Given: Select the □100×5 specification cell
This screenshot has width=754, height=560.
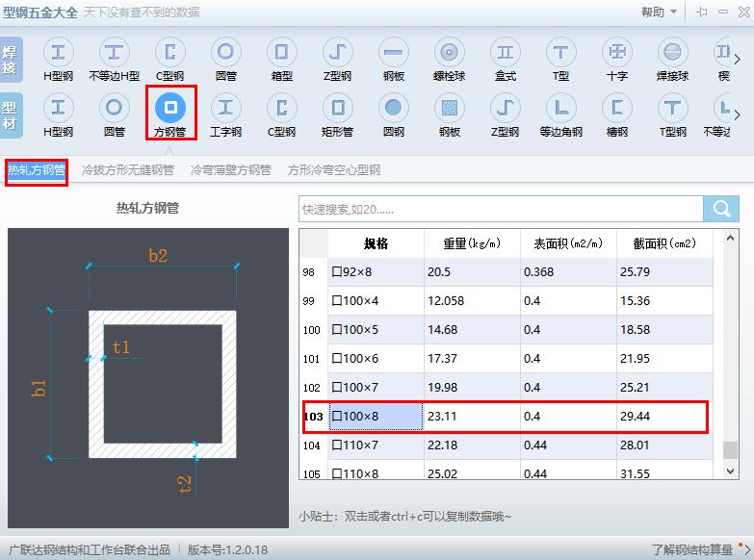Looking at the screenshot, I should pyautogui.click(x=377, y=330).
